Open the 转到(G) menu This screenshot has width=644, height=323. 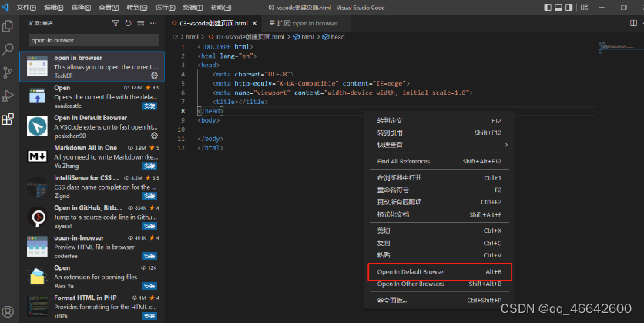(x=137, y=8)
